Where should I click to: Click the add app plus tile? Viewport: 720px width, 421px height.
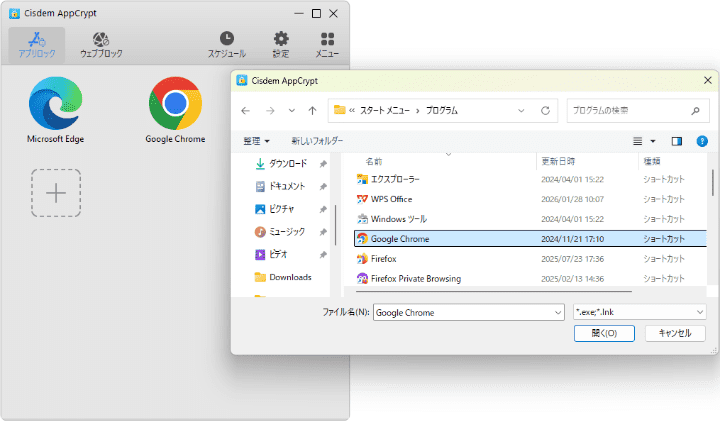(56, 193)
